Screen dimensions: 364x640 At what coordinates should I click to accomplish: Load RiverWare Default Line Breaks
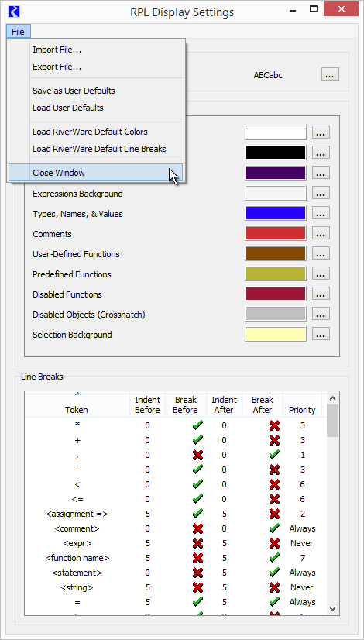(95, 149)
